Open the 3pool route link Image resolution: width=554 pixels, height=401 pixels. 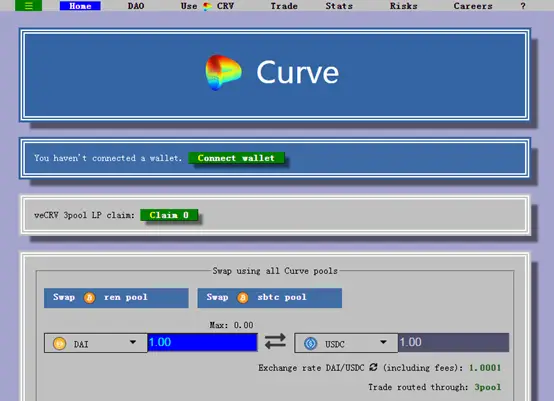tap(488, 387)
